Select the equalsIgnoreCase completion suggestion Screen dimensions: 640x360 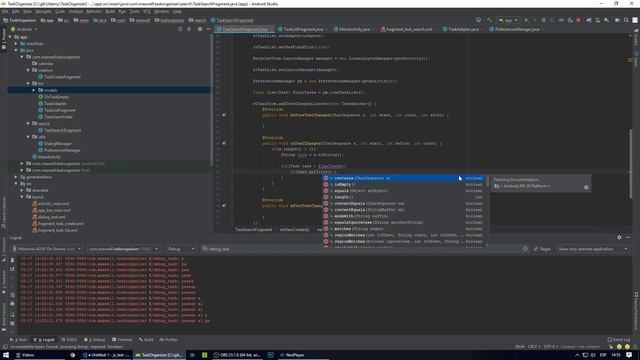pyautogui.click(x=403, y=222)
